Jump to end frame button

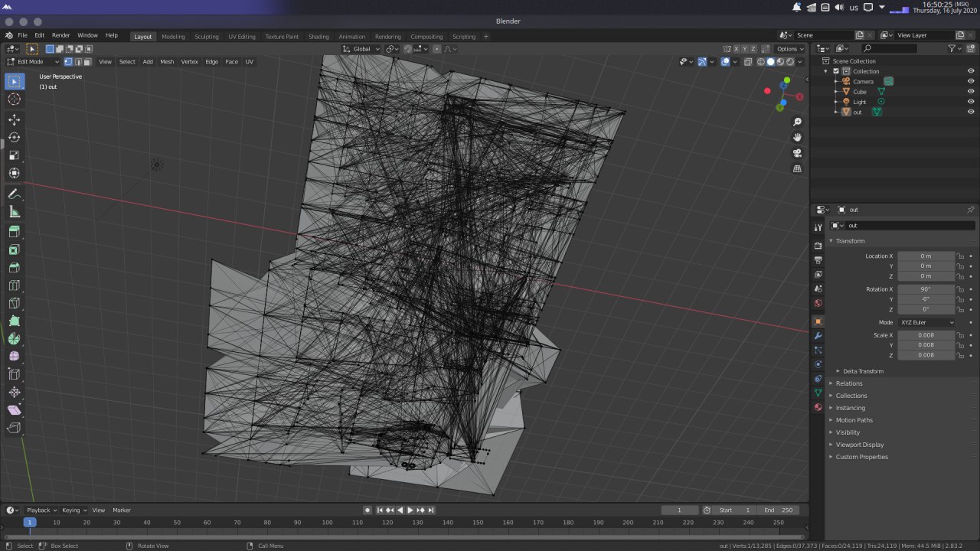tap(431, 510)
